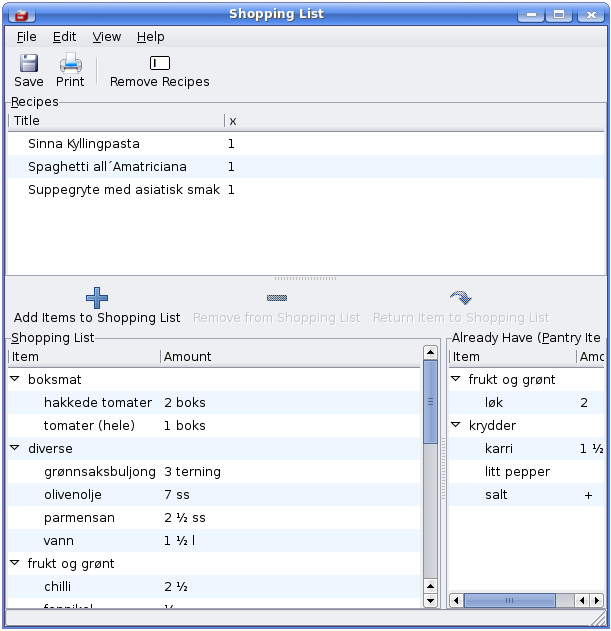Select the Sinna Kyllingpasta recipe
Viewport: 611px width, 631px height.
pos(84,144)
